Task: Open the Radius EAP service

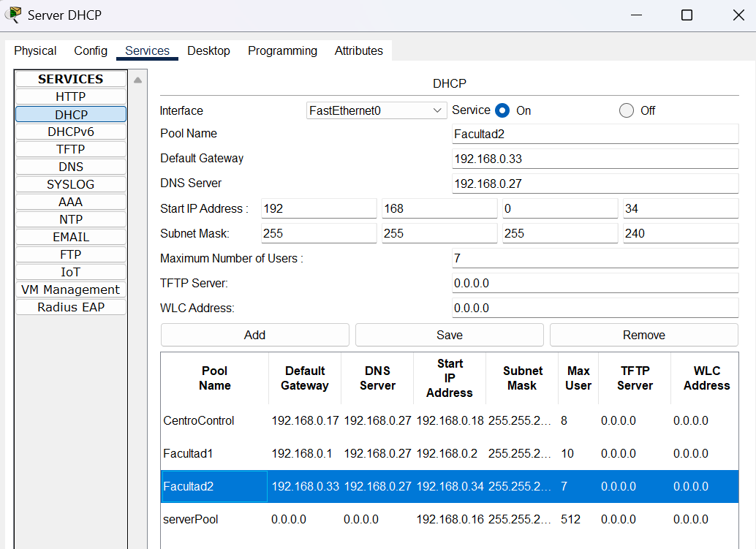Action: pos(71,307)
